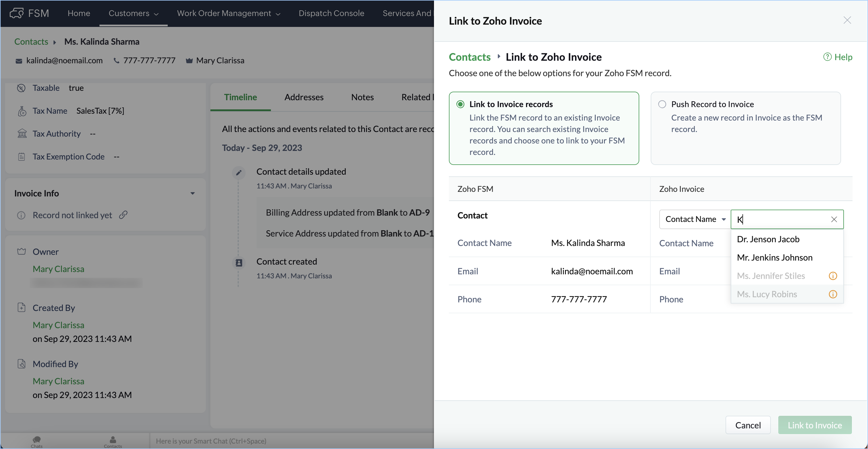The height and width of the screenshot is (449, 868).
Task: Click the Modified By document icon
Action: pos(21,363)
